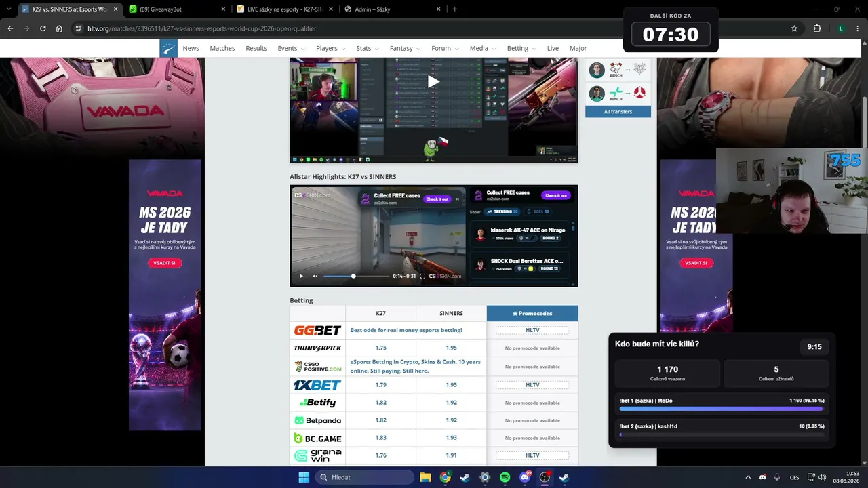Open Betify bookmaker logo
Viewport: 868px width, 488px height.
317,403
